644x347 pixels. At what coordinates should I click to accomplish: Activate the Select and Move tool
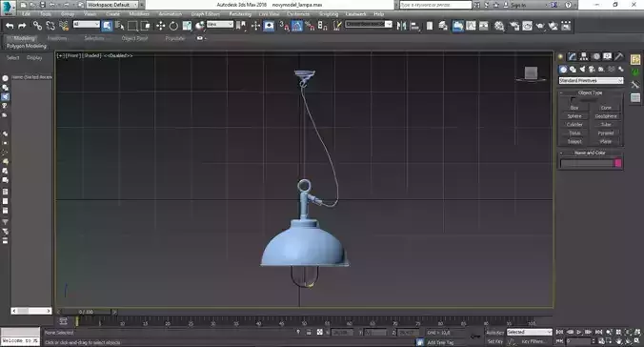pyautogui.click(x=161, y=26)
